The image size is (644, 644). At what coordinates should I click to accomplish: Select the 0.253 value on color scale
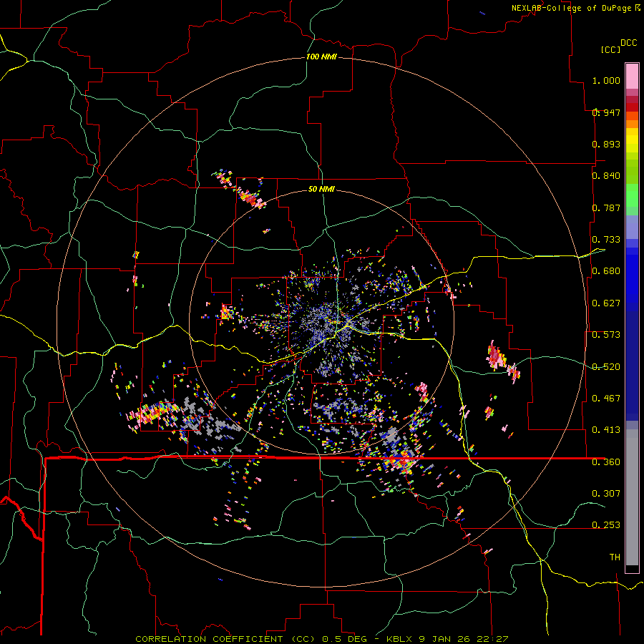[x=606, y=525]
